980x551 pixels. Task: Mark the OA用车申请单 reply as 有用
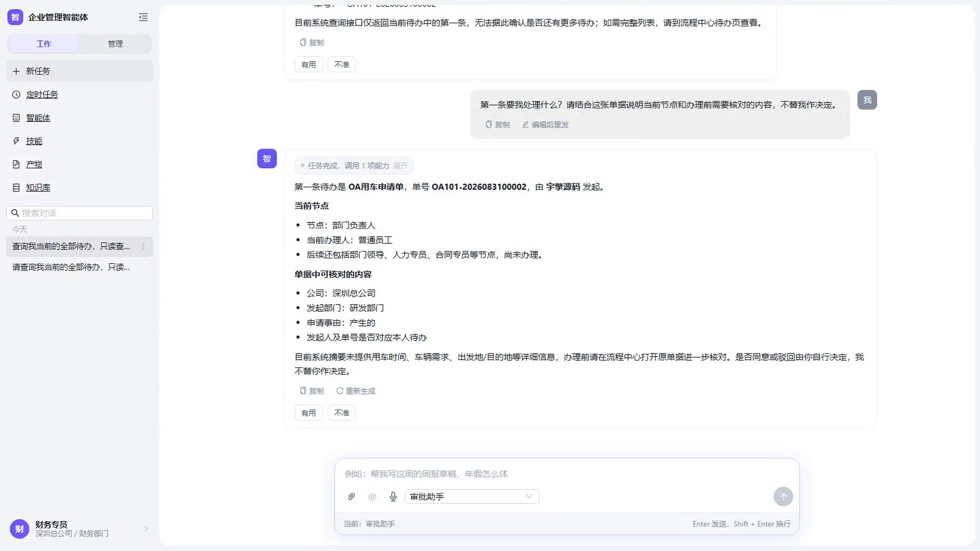308,413
